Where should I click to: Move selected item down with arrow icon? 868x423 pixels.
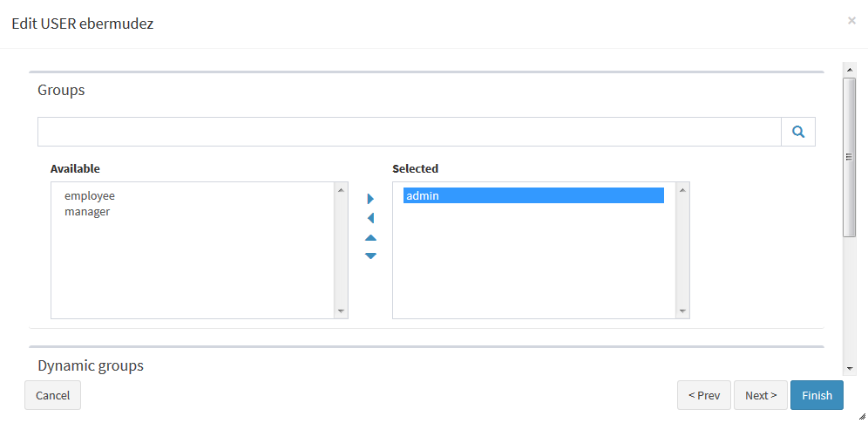pyautogui.click(x=370, y=256)
